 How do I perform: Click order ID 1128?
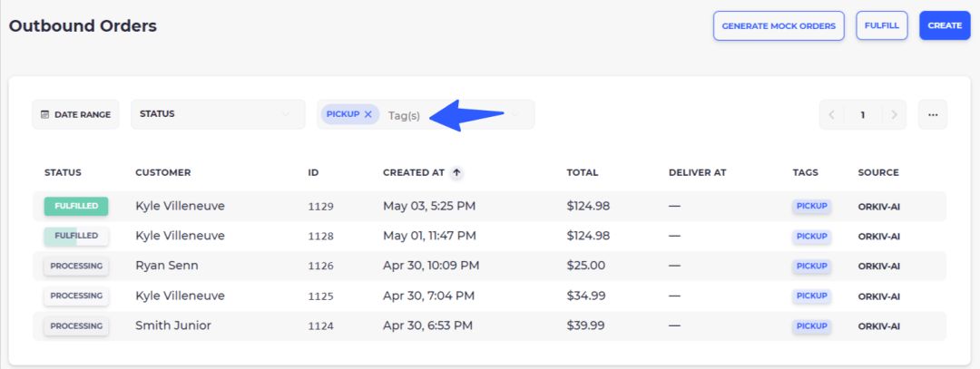tap(320, 237)
